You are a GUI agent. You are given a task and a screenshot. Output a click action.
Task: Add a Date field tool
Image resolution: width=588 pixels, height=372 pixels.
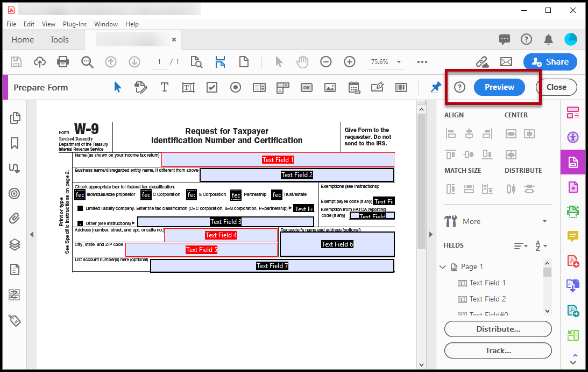[354, 87]
